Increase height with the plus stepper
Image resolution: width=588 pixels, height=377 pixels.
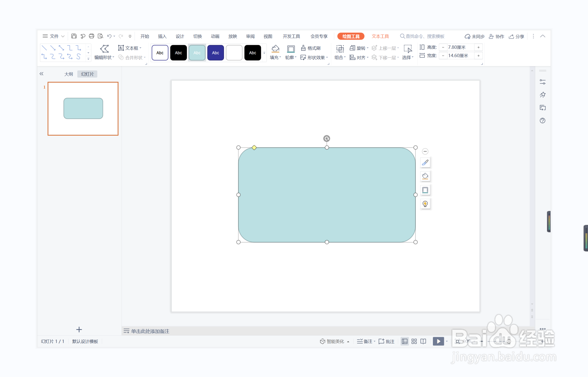click(x=478, y=47)
